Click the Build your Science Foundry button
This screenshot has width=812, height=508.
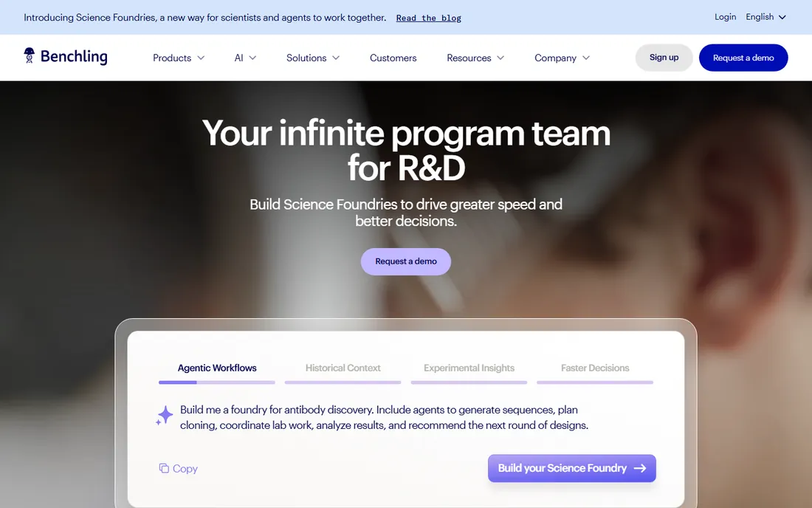[571, 468]
